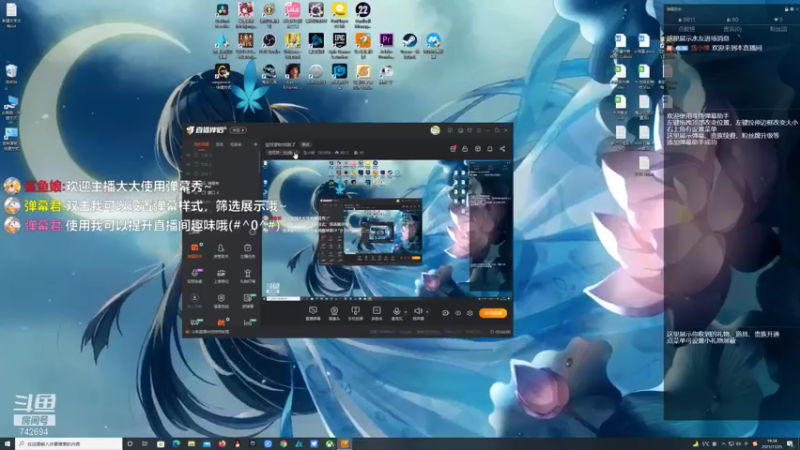This screenshot has height=450, width=800.
Task: Click the taskbar search box
Action: [69, 444]
